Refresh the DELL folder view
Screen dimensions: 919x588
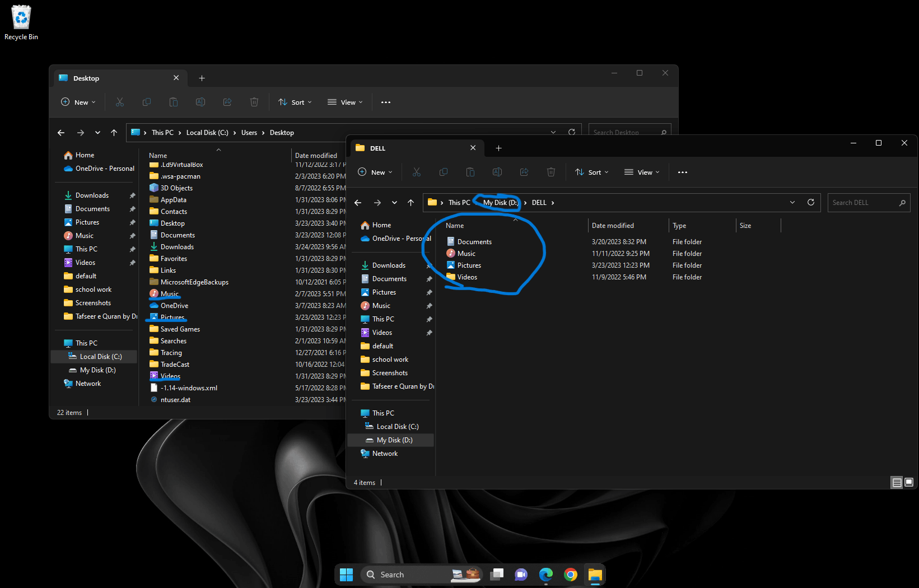click(x=810, y=202)
